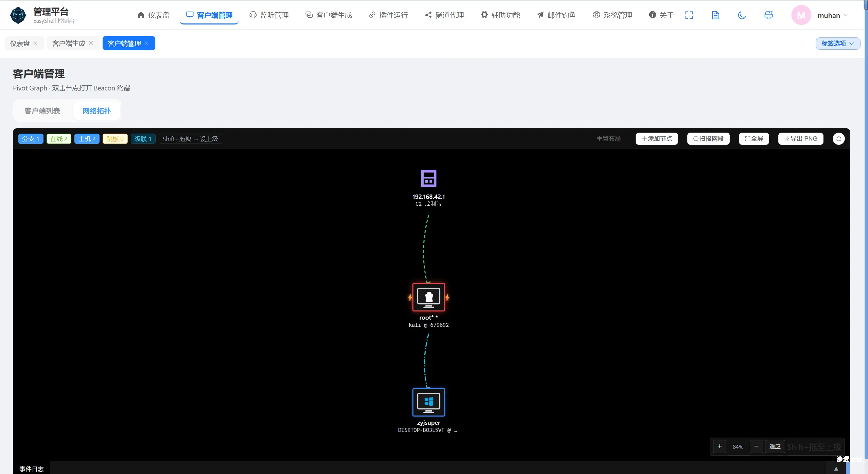Toggle dark mode moon icon
This screenshot has width=868, height=474.
(x=742, y=15)
